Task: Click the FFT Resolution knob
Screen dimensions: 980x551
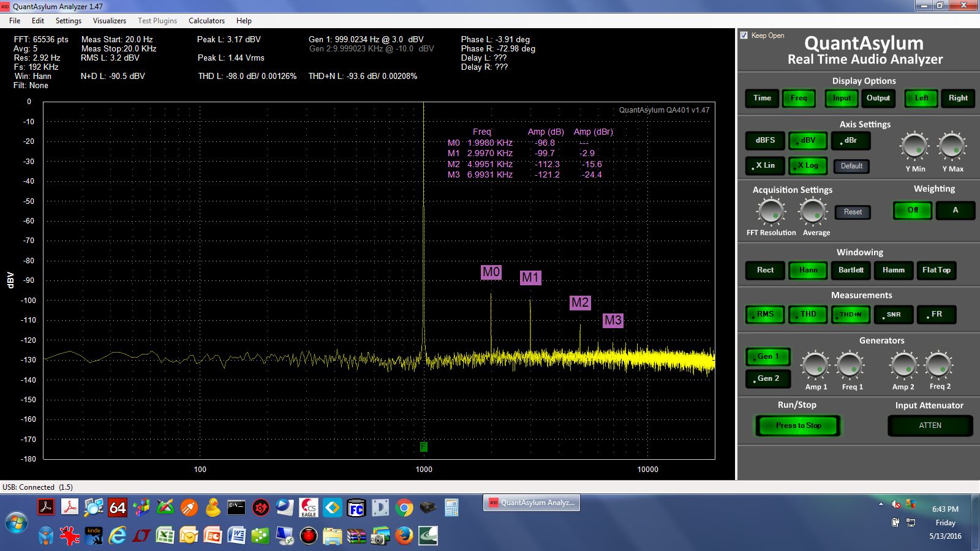Action: tap(771, 212)
